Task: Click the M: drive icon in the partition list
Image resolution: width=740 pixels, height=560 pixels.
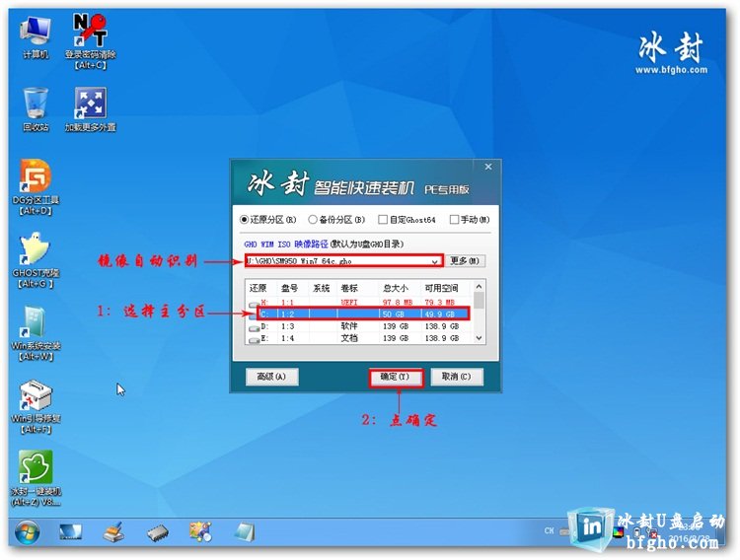Action: [254, 304]
